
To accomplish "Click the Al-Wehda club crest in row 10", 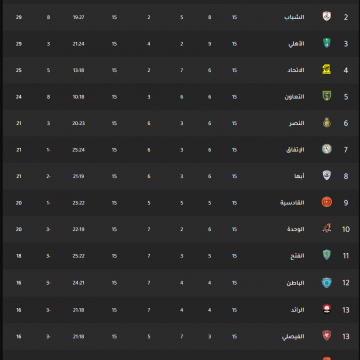I will point(327,228).
